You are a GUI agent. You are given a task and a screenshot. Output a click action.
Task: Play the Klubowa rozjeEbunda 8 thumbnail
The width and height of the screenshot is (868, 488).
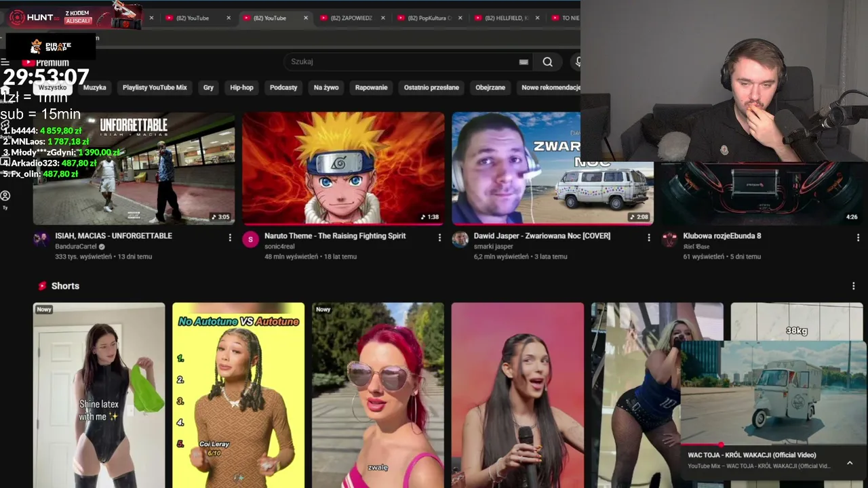762,192
